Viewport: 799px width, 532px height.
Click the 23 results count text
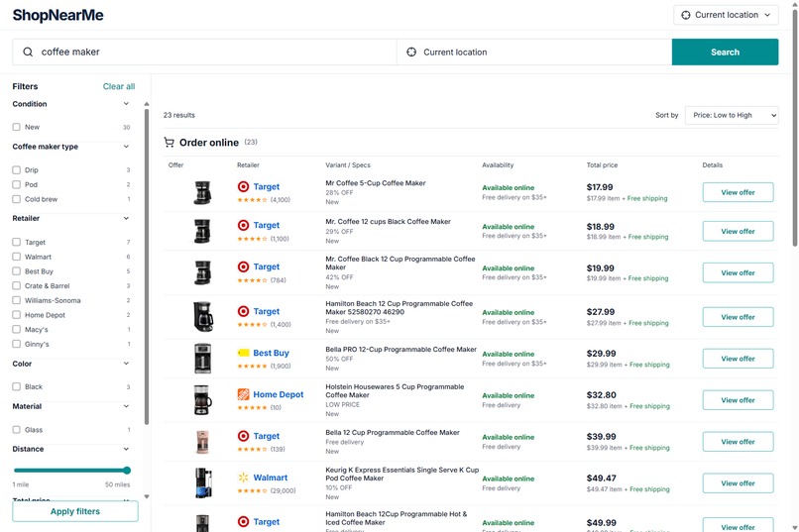[x=178, y=115]
